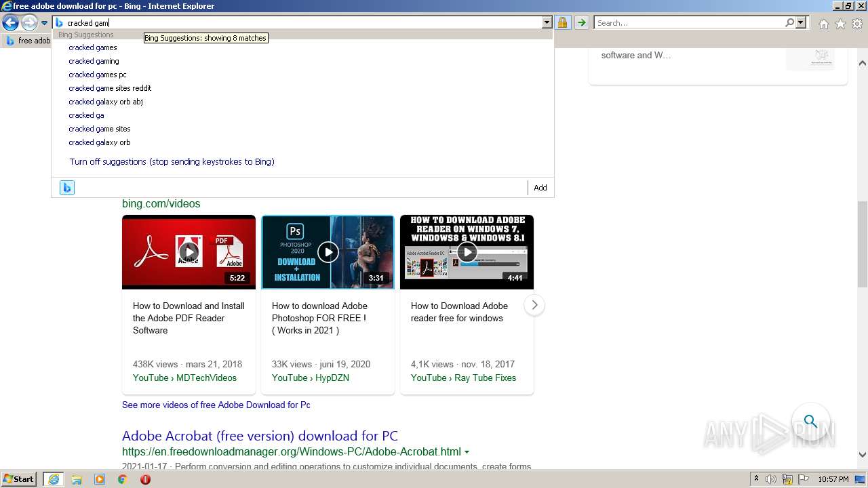
Task: Click 'Turn off suggestions' link
Action: pyautogui.click(x=172, y=162)
